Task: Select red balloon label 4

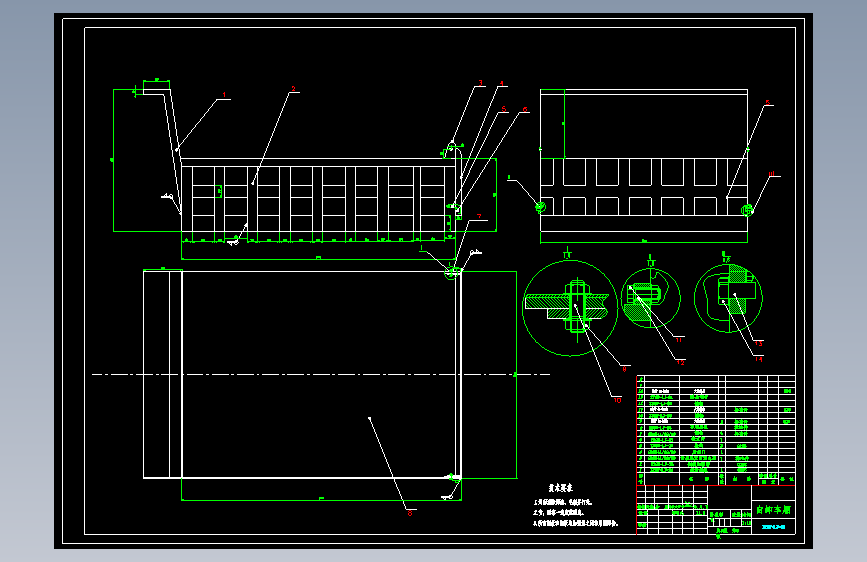Action: point(502,84)
